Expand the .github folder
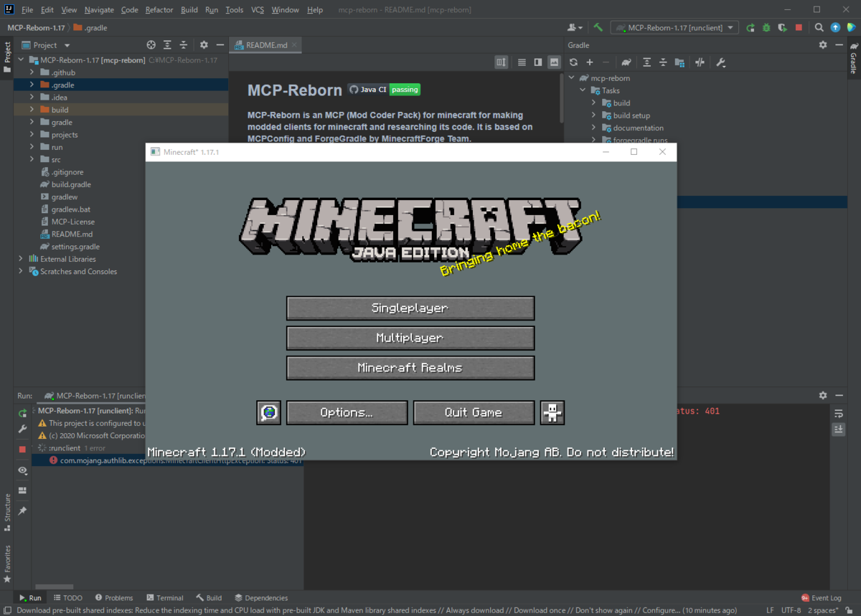 click(32, 72)
